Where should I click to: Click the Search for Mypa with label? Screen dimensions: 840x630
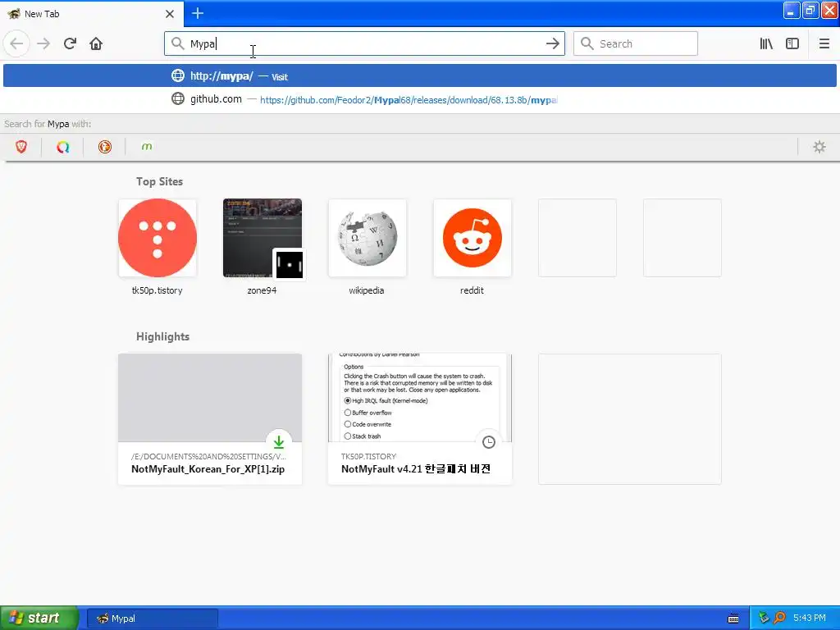tap(48, 124)
